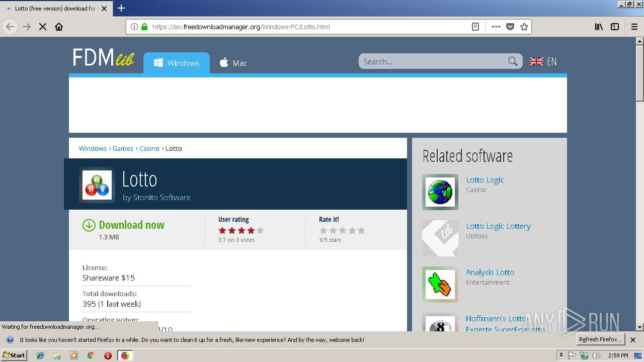This screenshot has width=644, height=362.
Task: Rate it five stars
Action: 361,230
